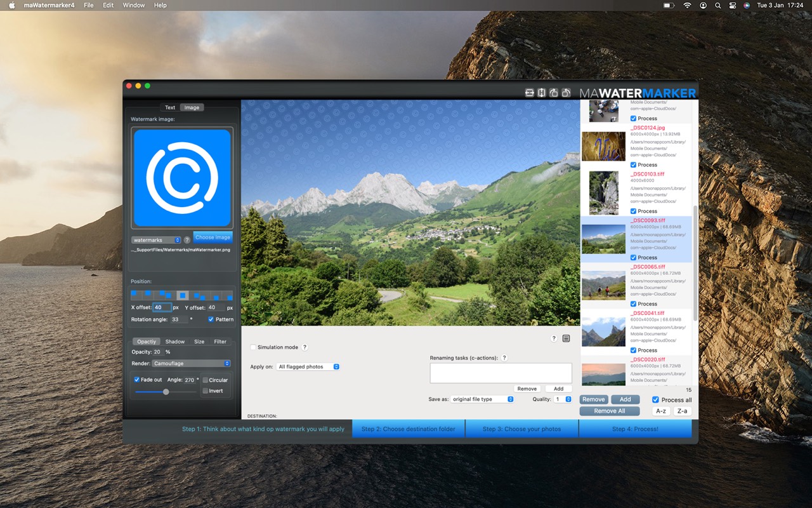The image size is (812, 508).
Task: Go to Step 4: Process!
Action: coord(635,429)
